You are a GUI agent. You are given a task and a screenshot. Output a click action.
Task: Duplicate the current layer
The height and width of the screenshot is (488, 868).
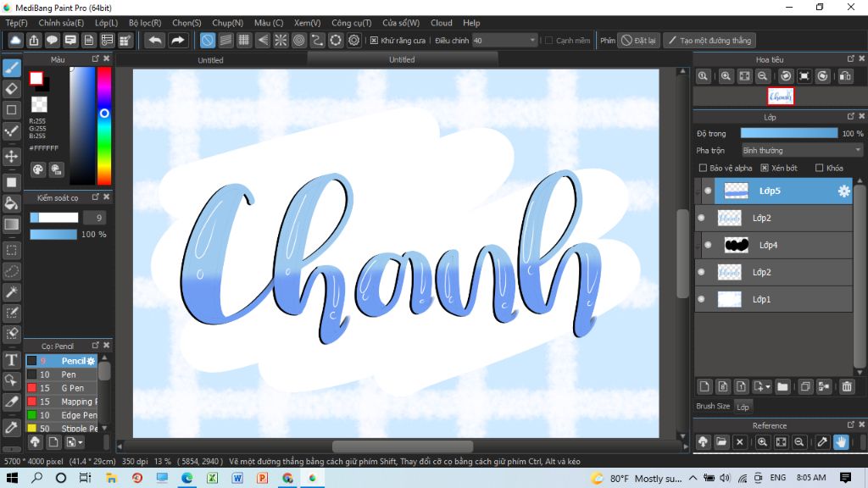coord(805,386)
